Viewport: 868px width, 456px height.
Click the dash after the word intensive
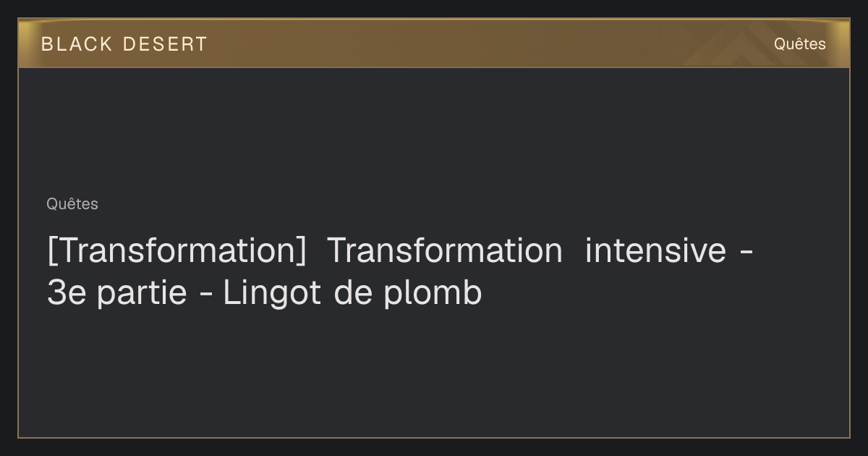point(749,253)
